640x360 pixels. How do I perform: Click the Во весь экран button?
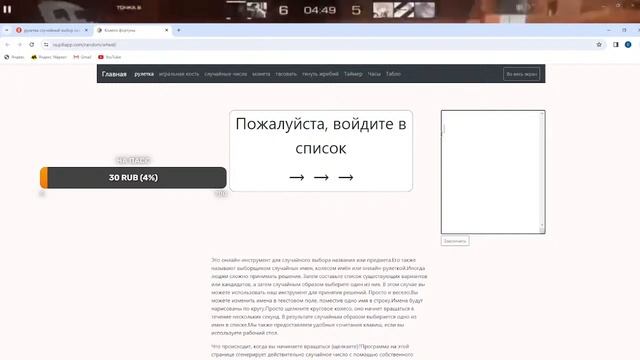(x=522, y=74)
